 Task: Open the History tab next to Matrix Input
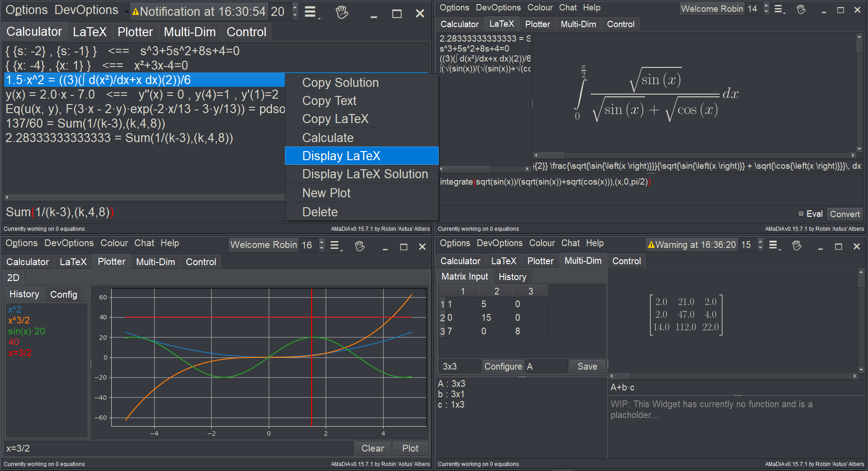(512, 276)
